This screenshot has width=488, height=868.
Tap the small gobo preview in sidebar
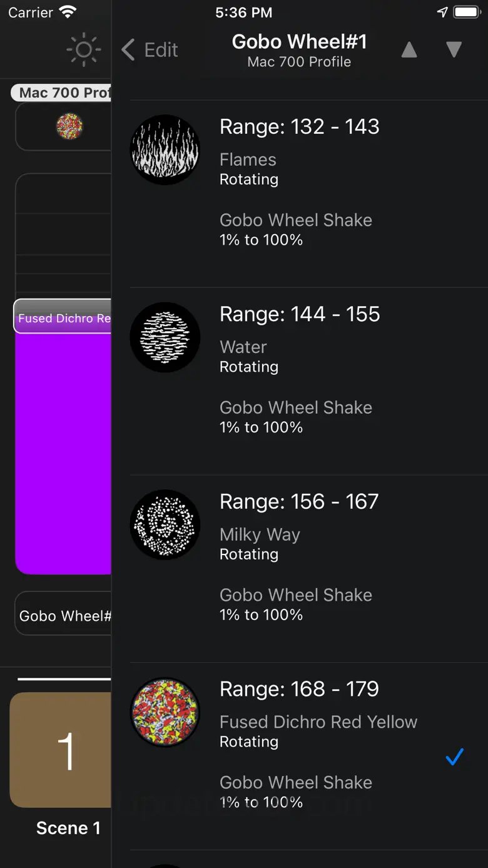point(69,126)
